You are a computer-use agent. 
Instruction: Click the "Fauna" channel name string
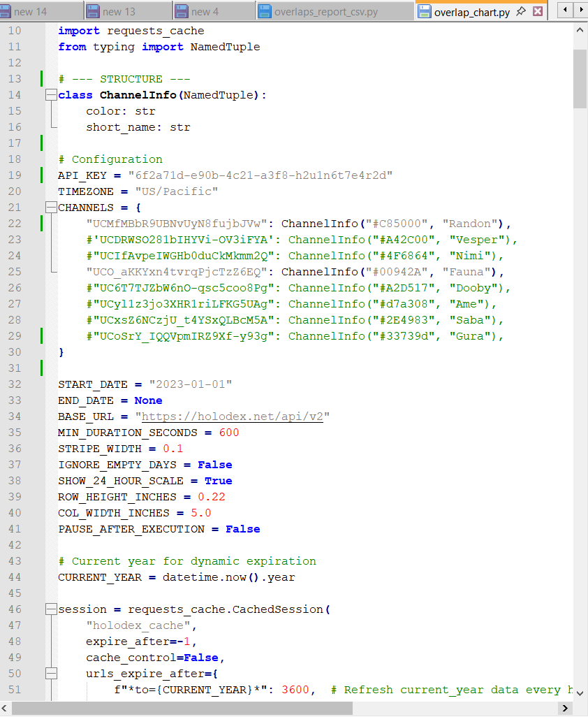tap(470, 272)
